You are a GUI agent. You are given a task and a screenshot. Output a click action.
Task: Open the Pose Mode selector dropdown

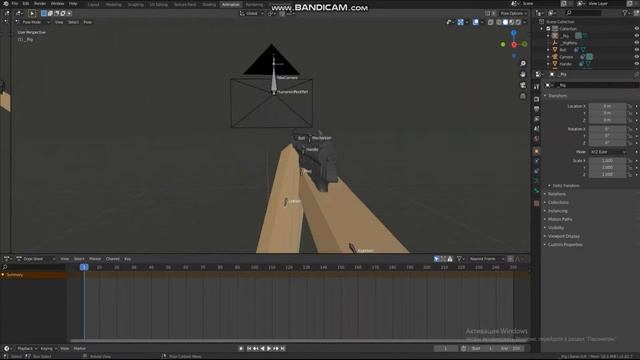pos(32,22)
